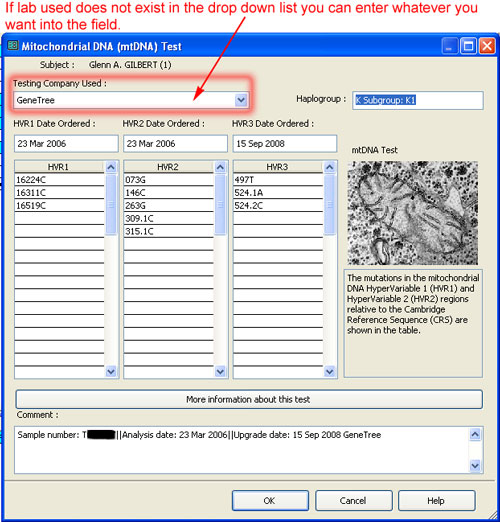Image resolution: width=500 pixels, height=522 pixels.
Task: Select the 309.1C cell in HVR2
Action: click(168, 219)
